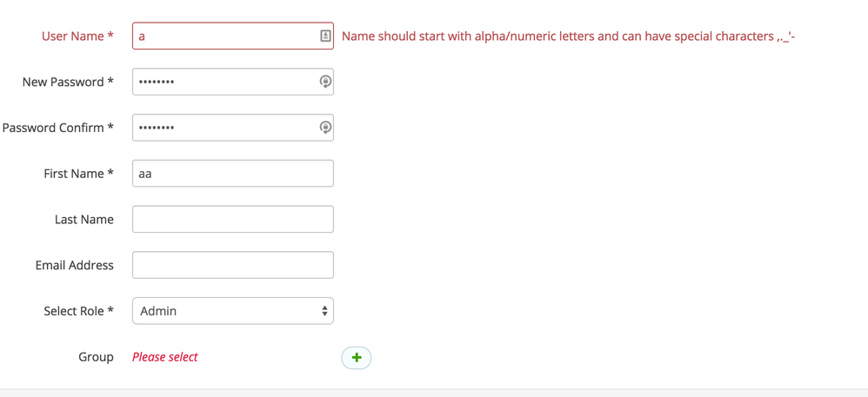
Task: Click the Password Confirm input box
Action: pos(224,128)
